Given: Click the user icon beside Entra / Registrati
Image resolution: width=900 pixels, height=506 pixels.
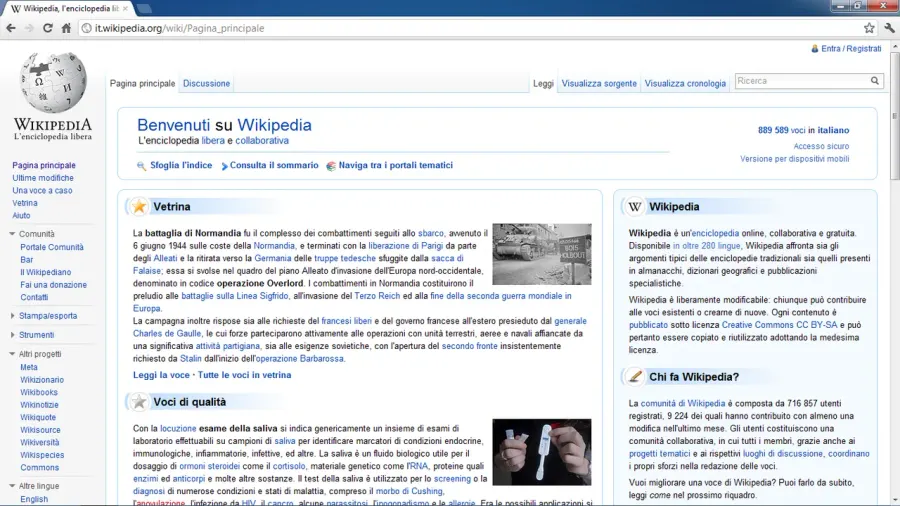Looking at the screenshot, I should 814,49.
